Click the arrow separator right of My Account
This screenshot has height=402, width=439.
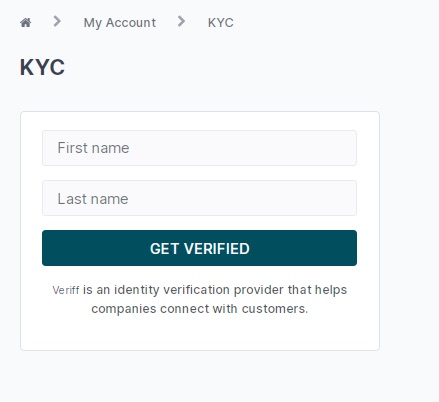(x=181, y=21)
